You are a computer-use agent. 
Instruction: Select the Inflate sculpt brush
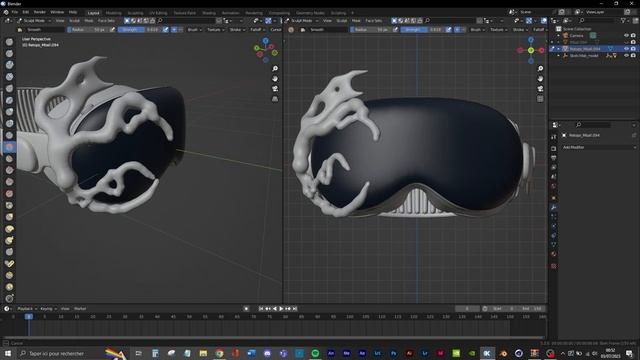coord(9,112)
